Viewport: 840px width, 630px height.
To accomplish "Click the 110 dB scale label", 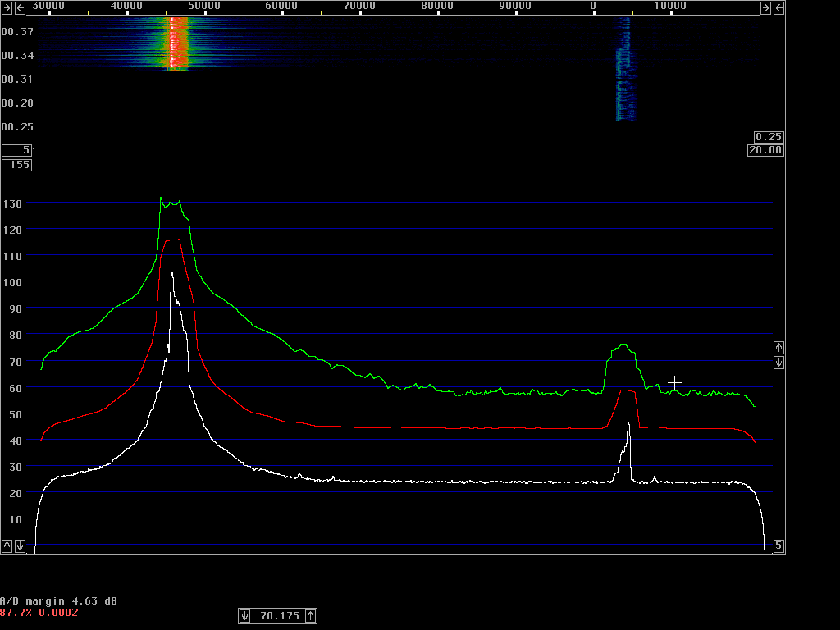I will [x=12, y=256].
